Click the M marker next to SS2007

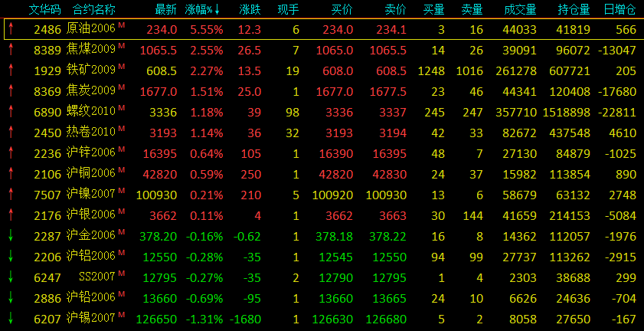pyautogui.click(x=121, y=274)
